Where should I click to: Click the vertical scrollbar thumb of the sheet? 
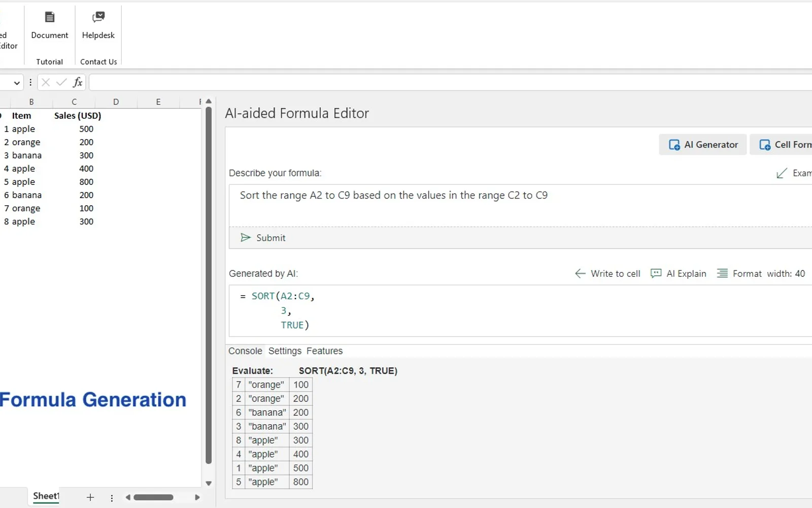tap(209, 285)
